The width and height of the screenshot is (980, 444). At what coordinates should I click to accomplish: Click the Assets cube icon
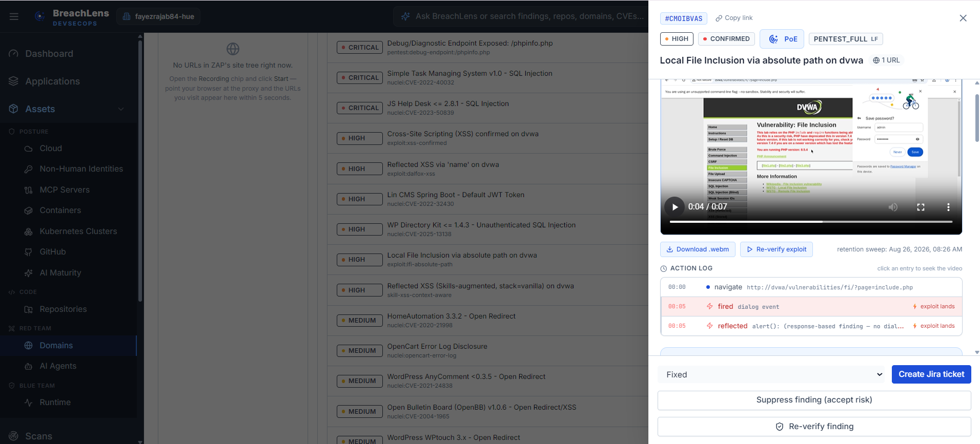(x=14, y=109)
